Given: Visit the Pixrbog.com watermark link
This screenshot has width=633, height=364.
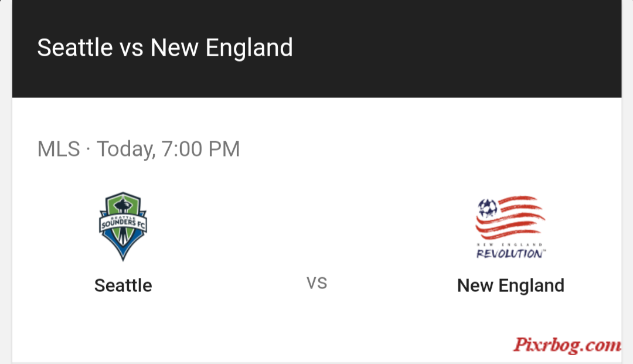Looking at the screenshot, I should coord(567,345).
